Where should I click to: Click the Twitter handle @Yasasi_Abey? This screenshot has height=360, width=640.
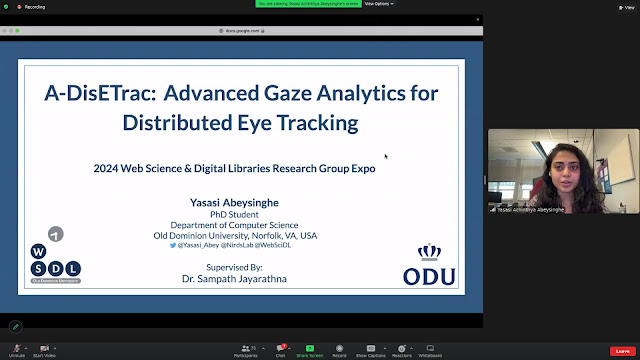198,245
